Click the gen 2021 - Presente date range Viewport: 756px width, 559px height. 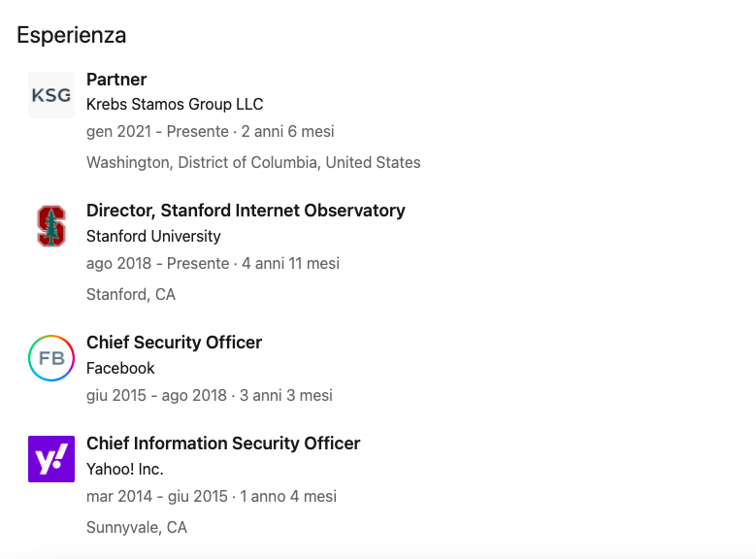point(157,132)
